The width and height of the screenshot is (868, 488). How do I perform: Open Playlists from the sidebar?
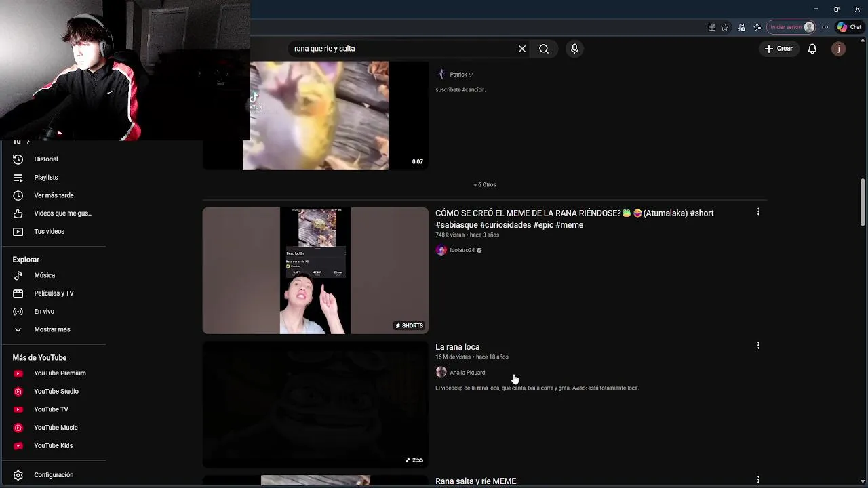point(46,178)
